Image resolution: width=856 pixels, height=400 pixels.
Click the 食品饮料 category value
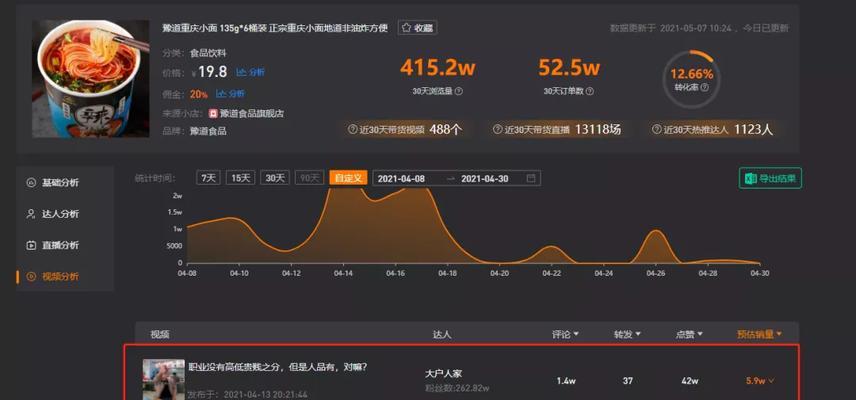click(x=208, y=53)
